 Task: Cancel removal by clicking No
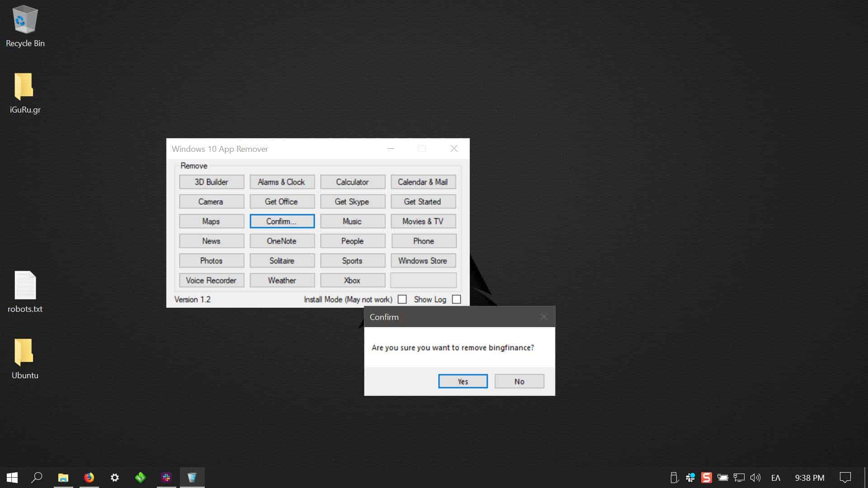click(519, 381)
